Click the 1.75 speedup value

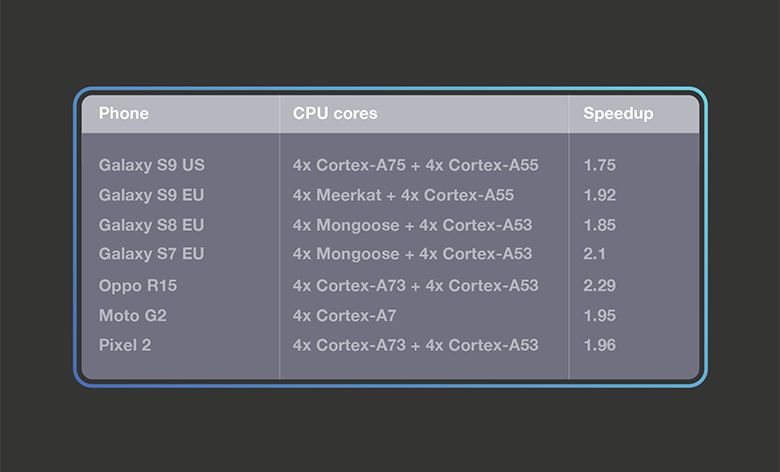click(x=600, y=165)
